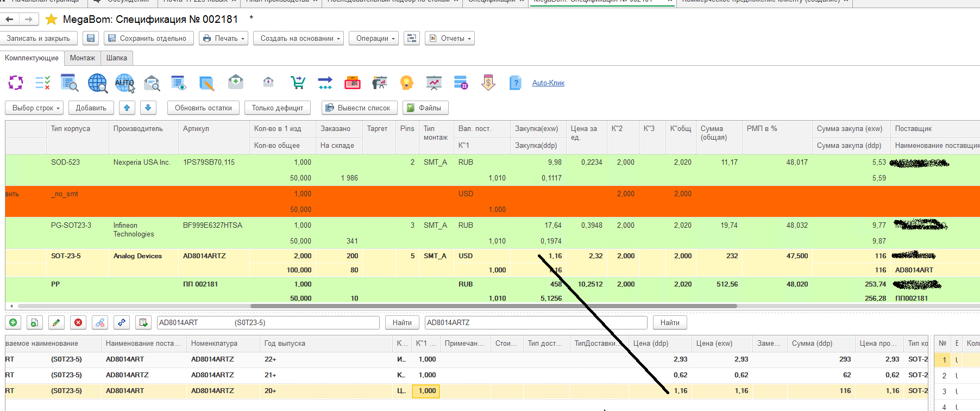The width and height of the screenshot is (980, 411).
Task: Click the red delete circle icon
Action: tap(78, 322)
